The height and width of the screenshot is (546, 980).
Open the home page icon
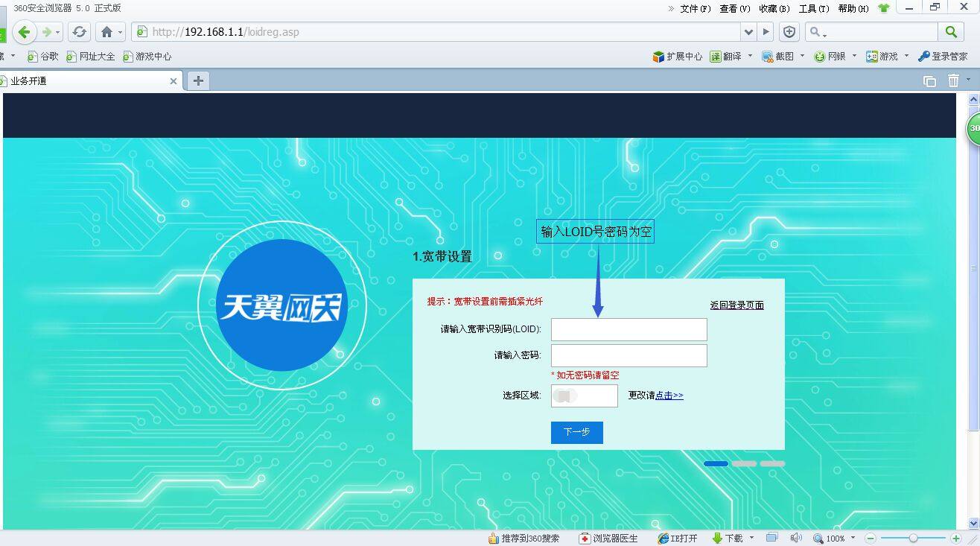click(x=106, y=32)
